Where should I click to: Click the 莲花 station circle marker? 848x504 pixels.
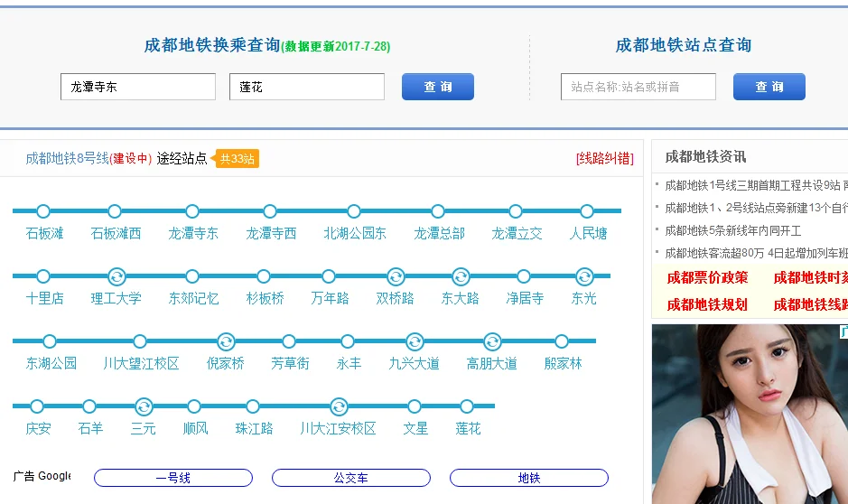pos(467,406)
